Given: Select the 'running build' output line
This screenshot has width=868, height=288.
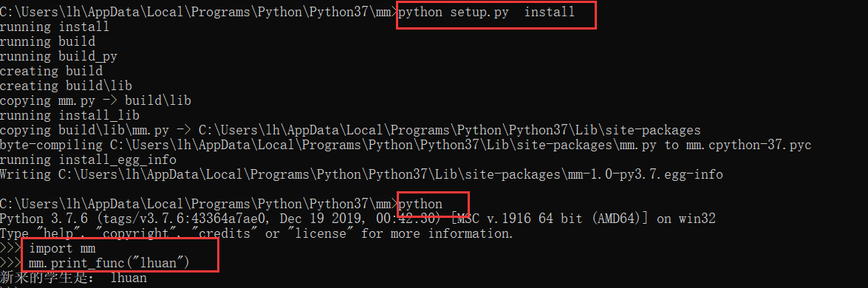Looking at the screenshot, I should (x=47, y=41).
